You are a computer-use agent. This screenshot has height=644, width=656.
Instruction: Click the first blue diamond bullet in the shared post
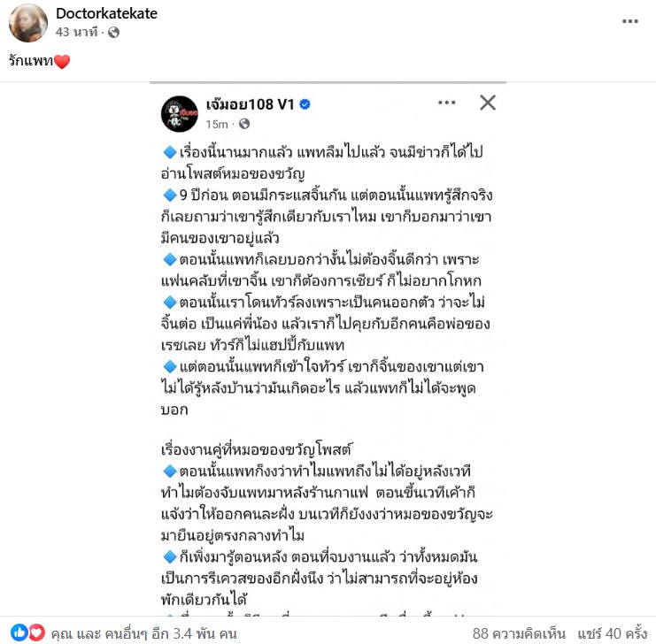coord(170,152)
